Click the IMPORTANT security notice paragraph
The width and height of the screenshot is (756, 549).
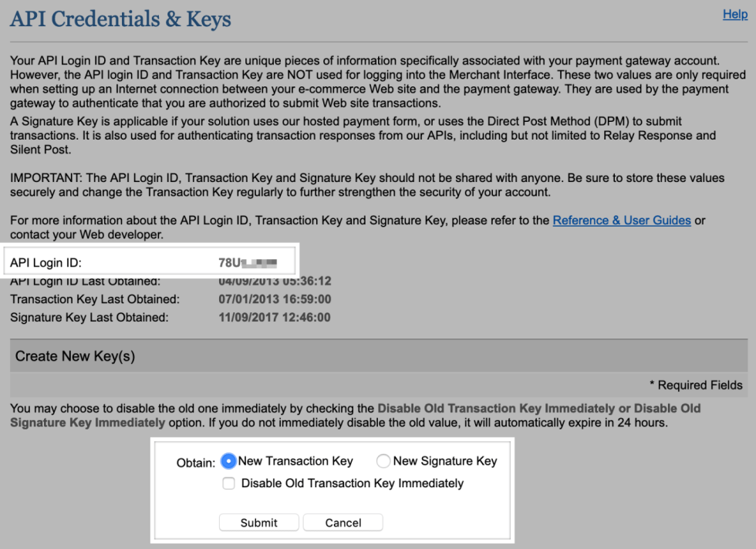pos(366,185)
